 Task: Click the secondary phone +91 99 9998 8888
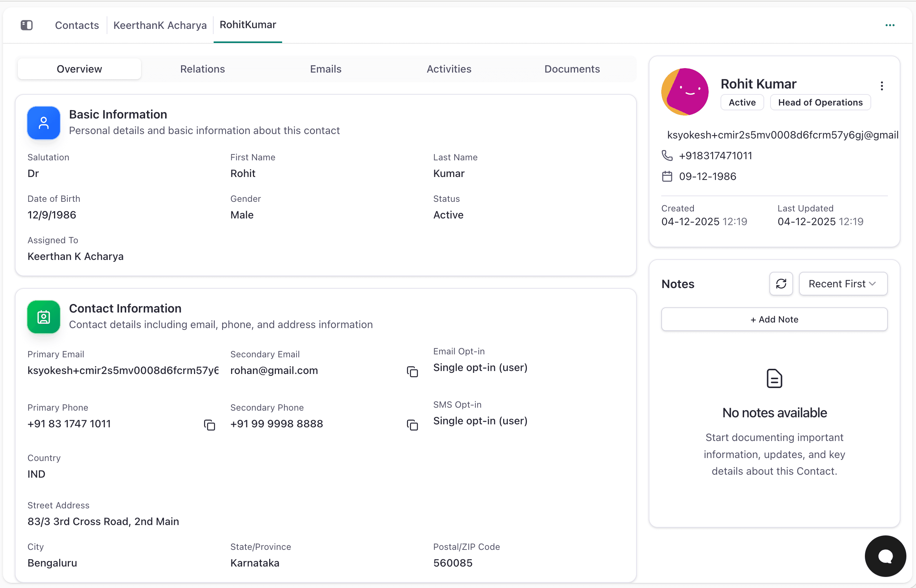click(277, 424)
